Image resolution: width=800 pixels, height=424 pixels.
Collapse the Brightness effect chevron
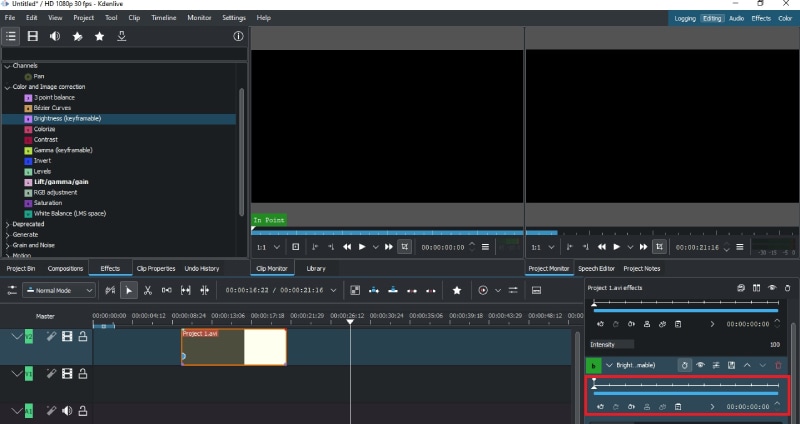point(609,365)
